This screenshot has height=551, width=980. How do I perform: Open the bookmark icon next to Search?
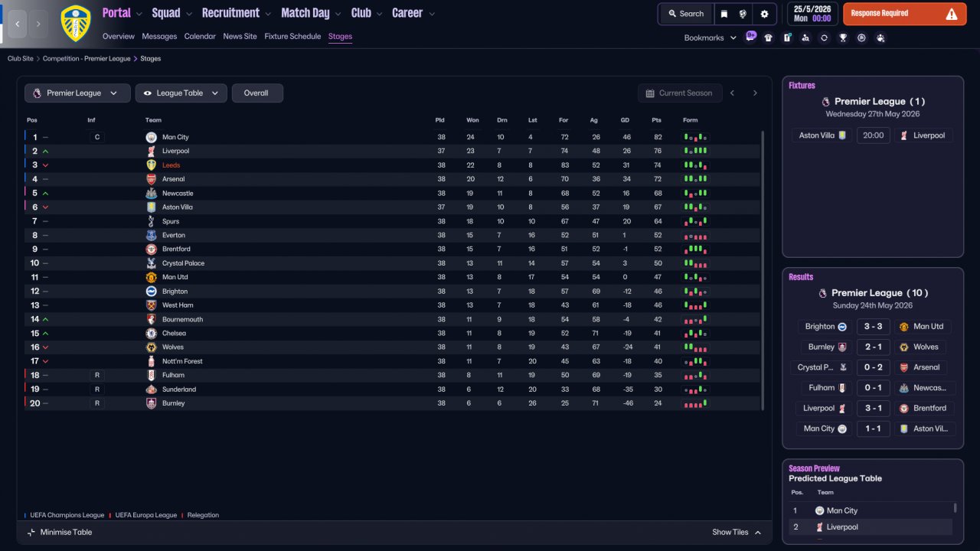(724, 14)
